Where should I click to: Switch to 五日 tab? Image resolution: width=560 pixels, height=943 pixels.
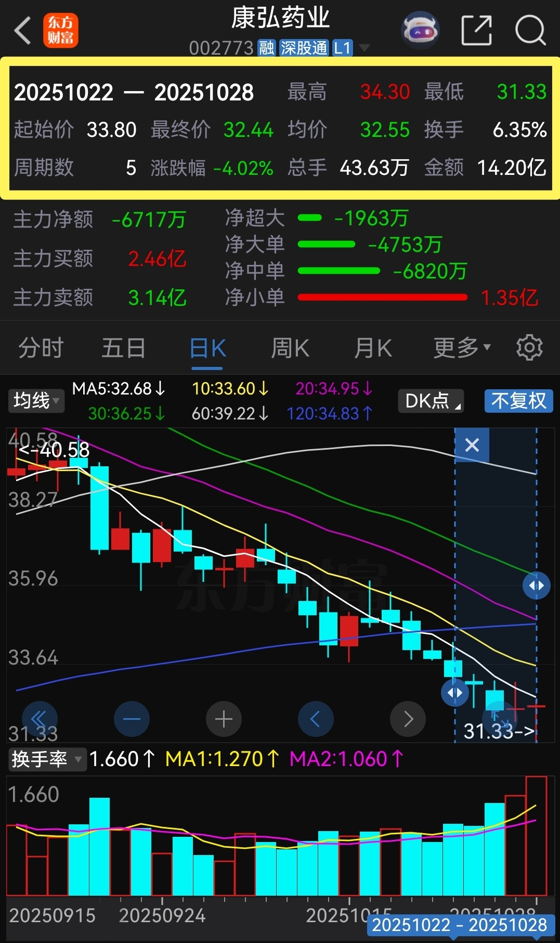(x=123, y=348)
